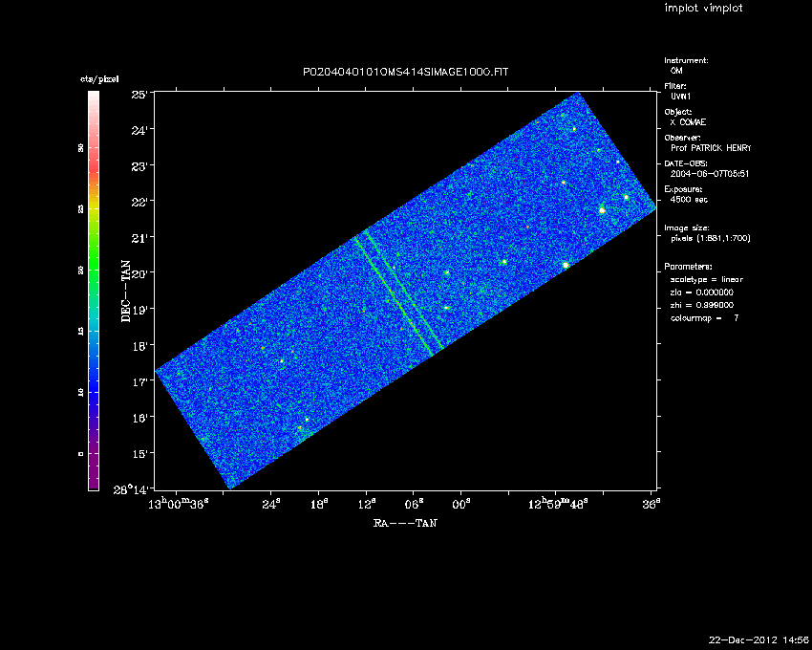Screen dimensions: 812x650
Task: Click the 'implot vimplot' header text
Action: click(x=703, y=8)
